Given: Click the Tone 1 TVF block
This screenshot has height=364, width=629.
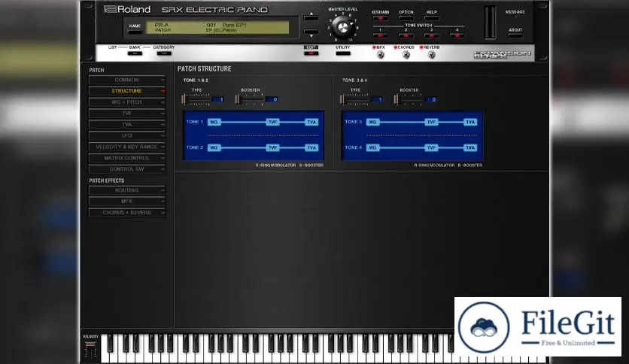Looking at the screenshot, I should (x=272, y=122).
